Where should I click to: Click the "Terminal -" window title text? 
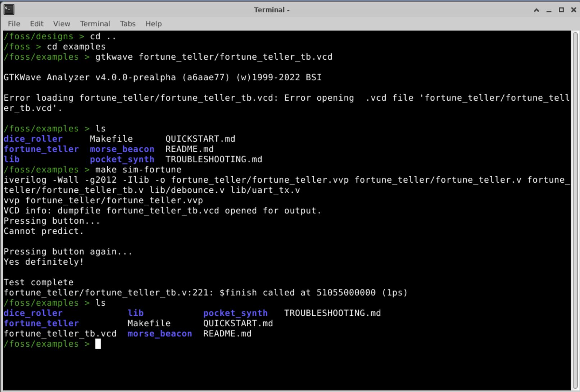(x=272, y=10)
